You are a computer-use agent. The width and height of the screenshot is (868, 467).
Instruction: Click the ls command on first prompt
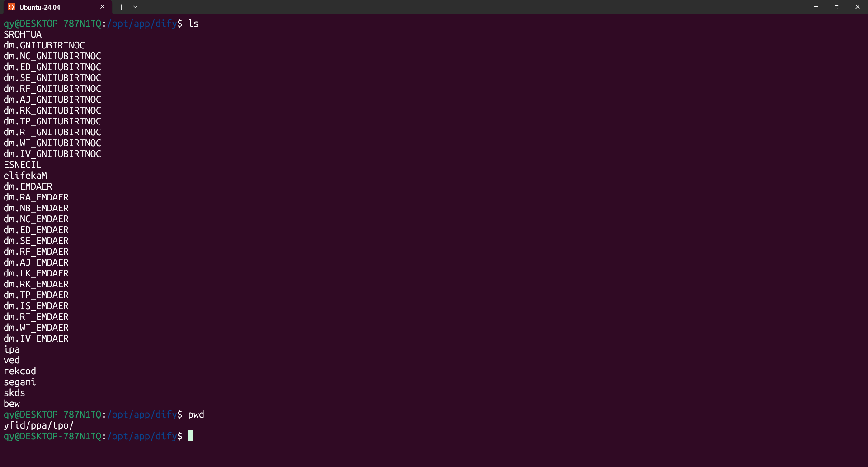(193, 24)
